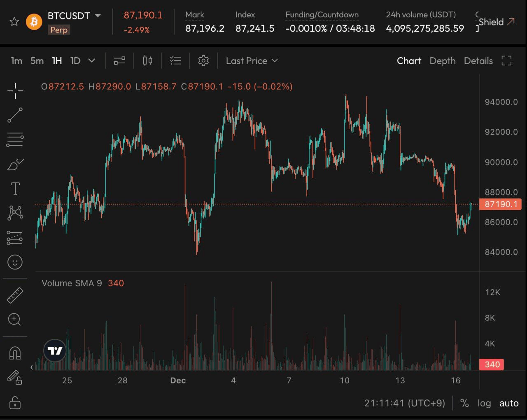Open the candlestick chart type selector
The width and height of the screenshot is (527, 420).
click(147, 61)
